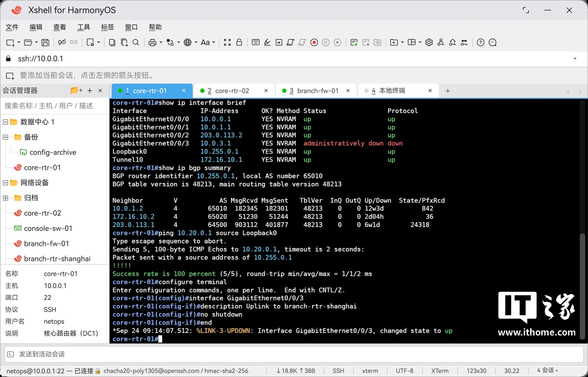
Task: Open the print dropdown arrow
Action: coord(161,42)
